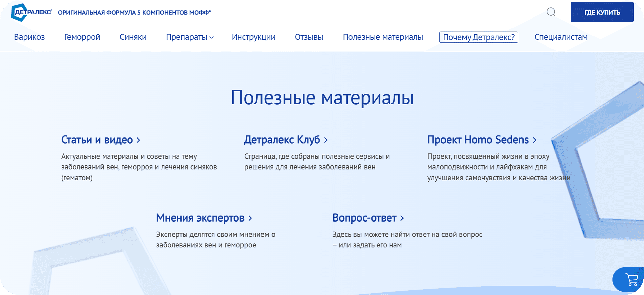The width and height of the screenshot is (644, 295).
Task: Click the Полезные материалы page heading
Action: click(322, 98)
